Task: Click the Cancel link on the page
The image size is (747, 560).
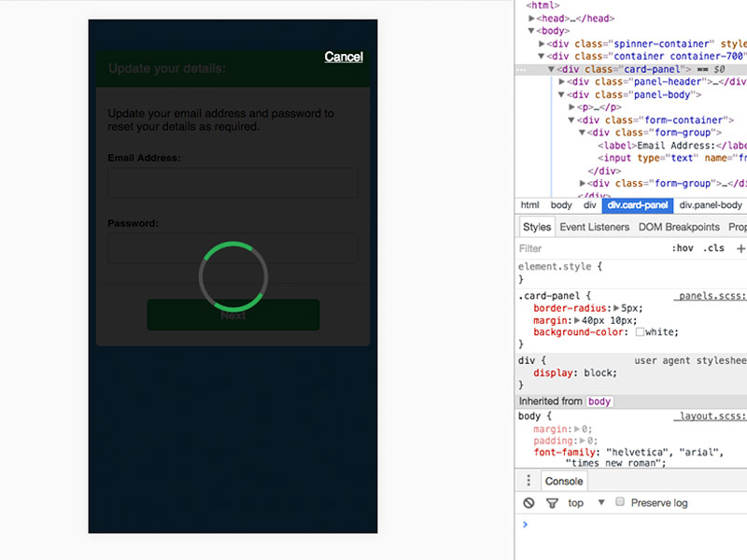Action: [x=343, y=57]
